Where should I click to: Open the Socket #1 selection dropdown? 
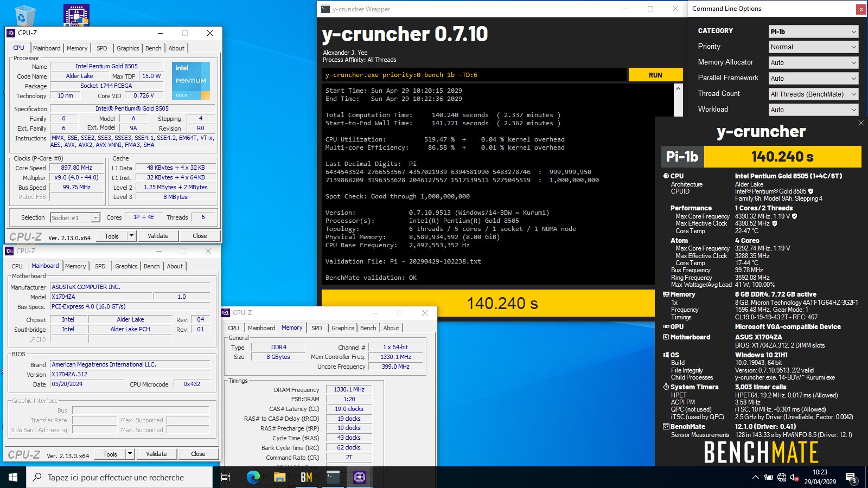click(x=75, y=217)
